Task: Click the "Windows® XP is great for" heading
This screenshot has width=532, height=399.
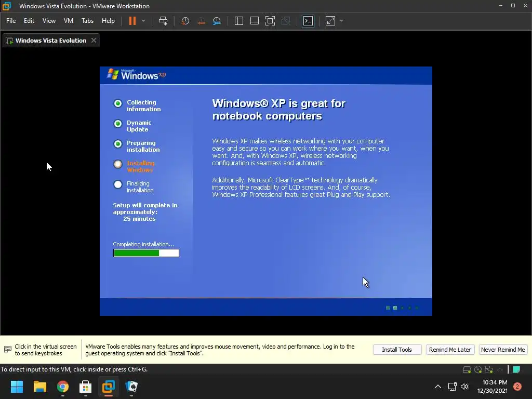Action: pos(278,103)
